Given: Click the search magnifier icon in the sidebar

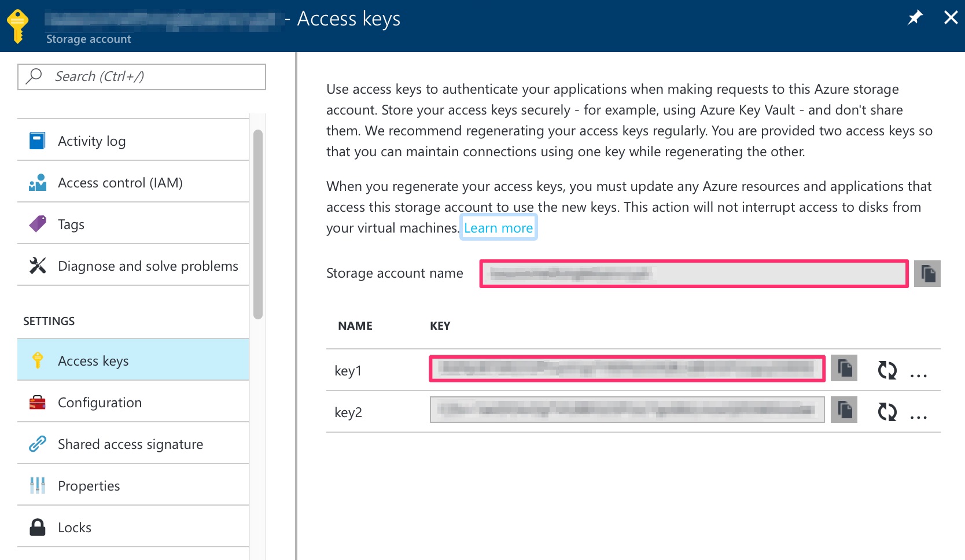Looking at the screenshot, I should pyautogui.click(x=34, y=76).
